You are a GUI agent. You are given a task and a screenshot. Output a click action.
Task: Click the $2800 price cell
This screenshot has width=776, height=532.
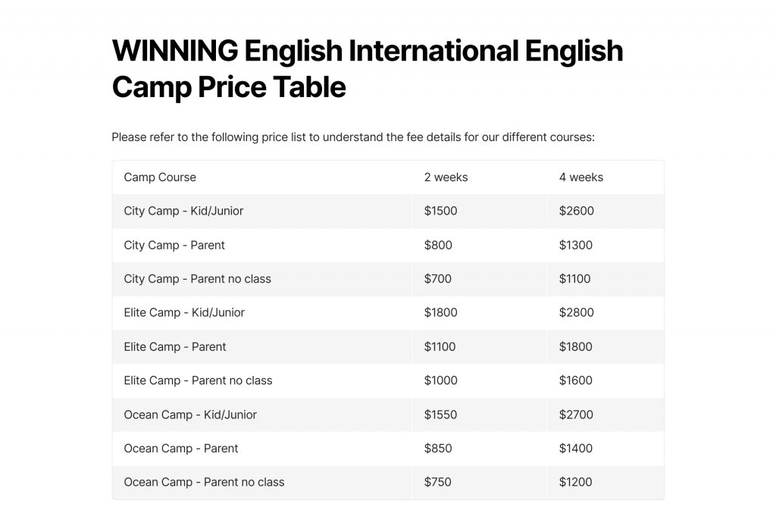577,312
